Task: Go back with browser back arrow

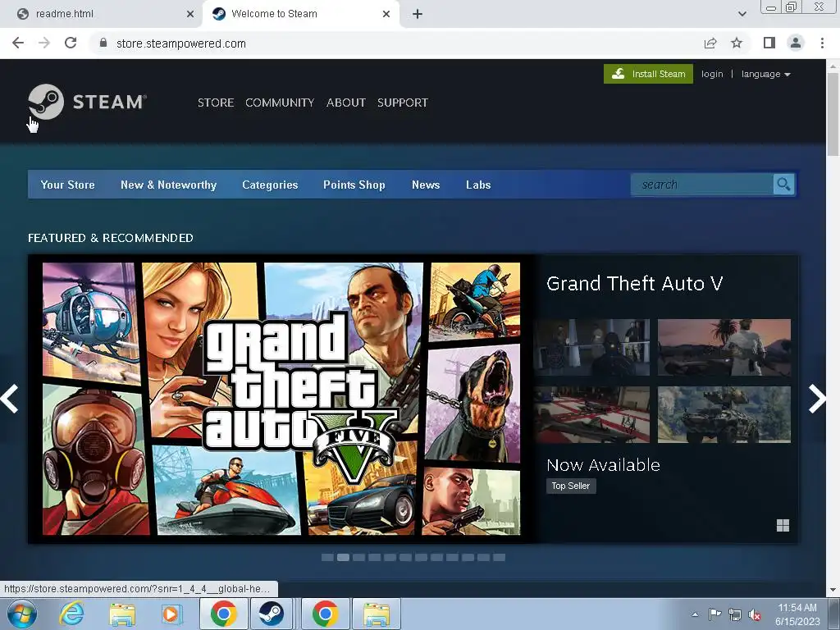Action: [x=18, y=43]
